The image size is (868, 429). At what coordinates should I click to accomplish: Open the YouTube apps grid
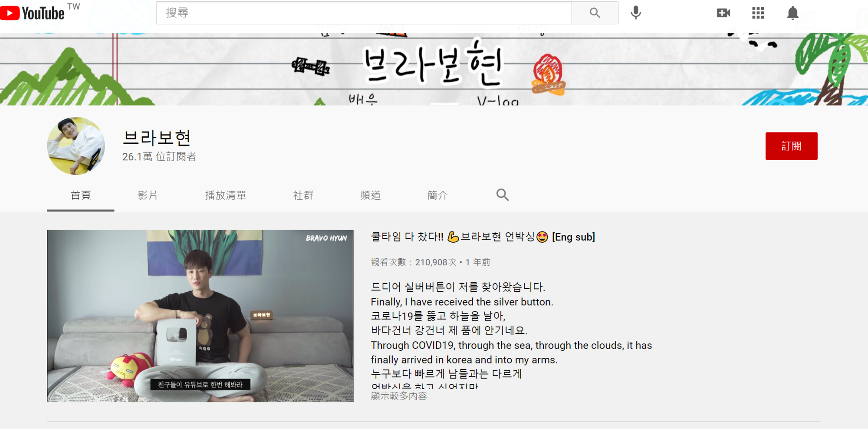click(x=758, y=13)
